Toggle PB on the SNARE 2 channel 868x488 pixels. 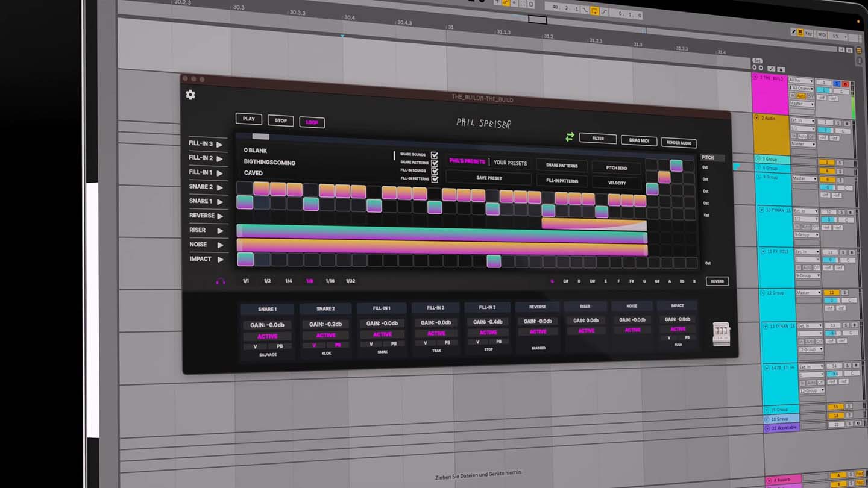point(338,345)
